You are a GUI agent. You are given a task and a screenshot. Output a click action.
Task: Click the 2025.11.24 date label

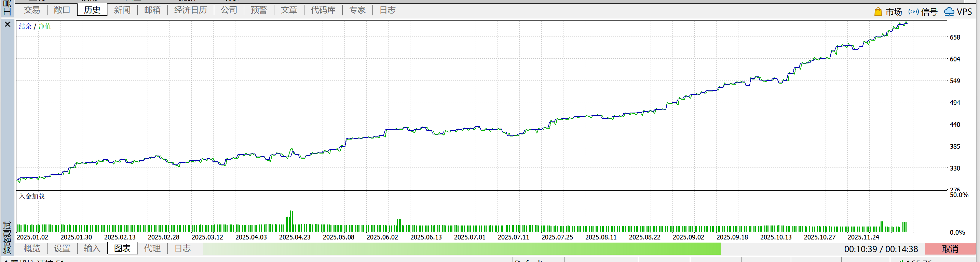[x=863, y=237]
